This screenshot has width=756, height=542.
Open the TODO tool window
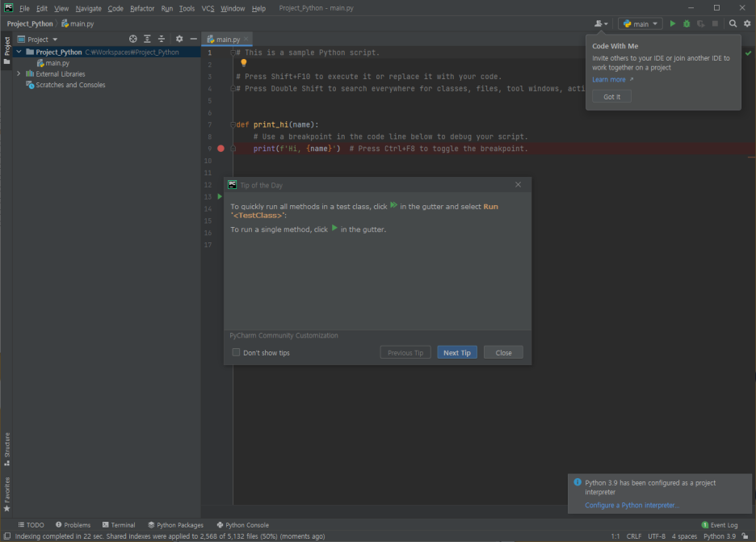[x=31, y=525]
